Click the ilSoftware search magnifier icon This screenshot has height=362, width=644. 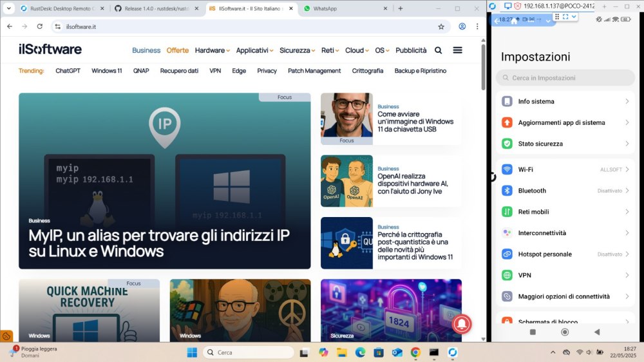(438, 50)
